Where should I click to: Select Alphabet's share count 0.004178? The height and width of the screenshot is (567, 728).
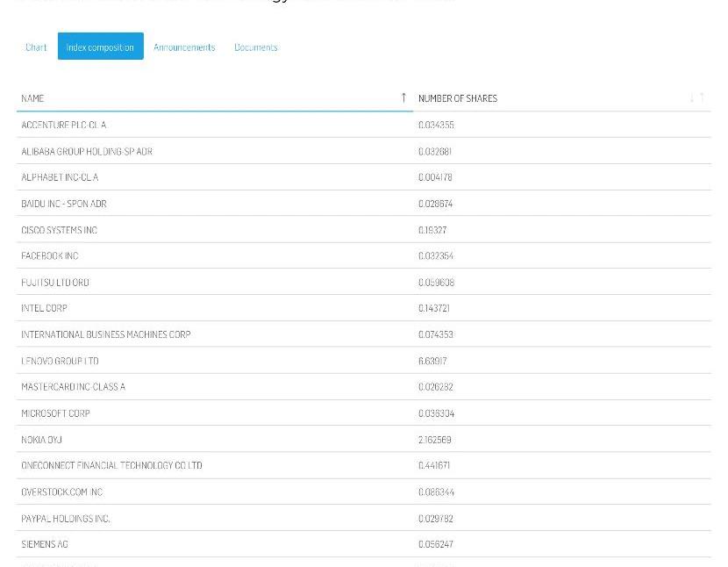coord(435,177)
